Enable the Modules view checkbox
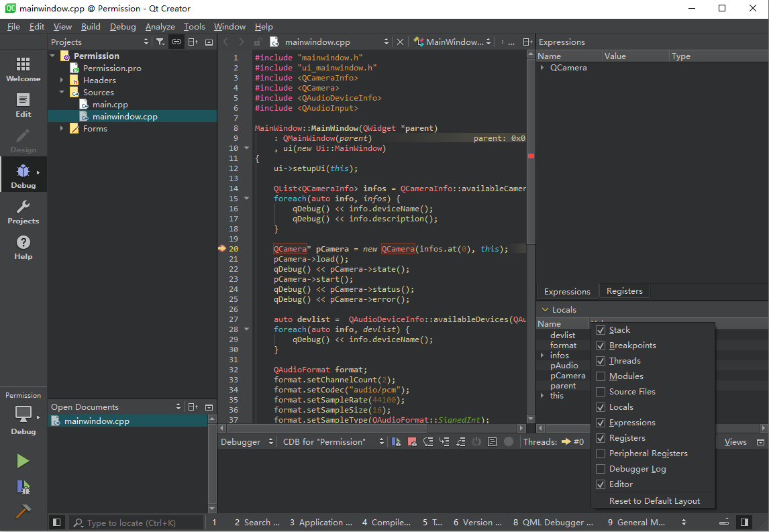This screenshot has height=532, width=769. (x=601, y=376)
